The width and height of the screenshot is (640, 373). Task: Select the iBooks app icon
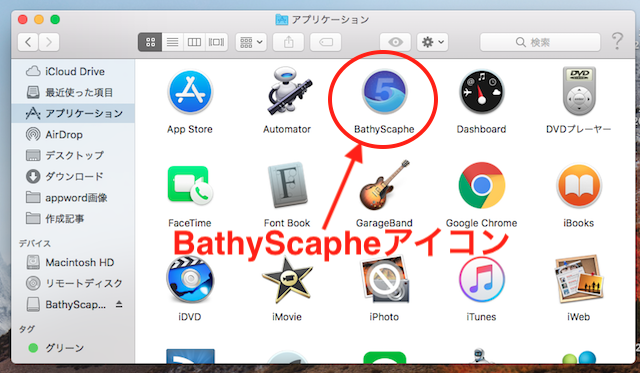(x=579, y=186)
